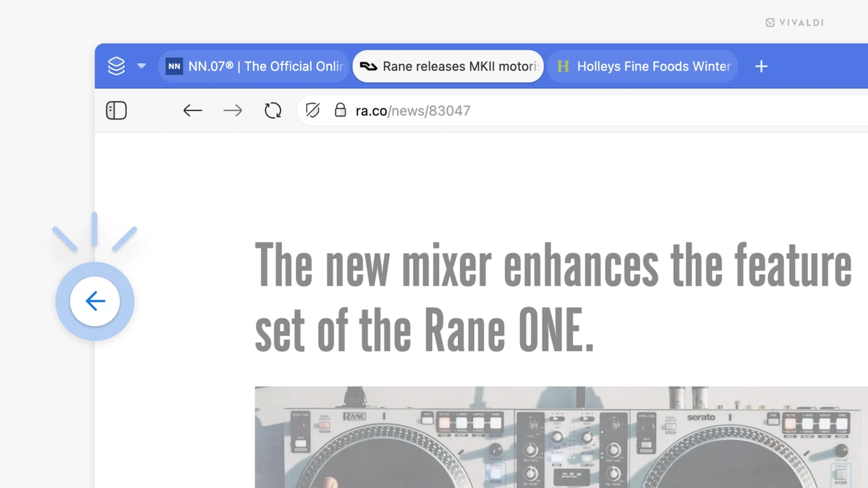Viewport: 868px width, 488px height.
Task: Click the page reload icon
Action: (273, 110)
